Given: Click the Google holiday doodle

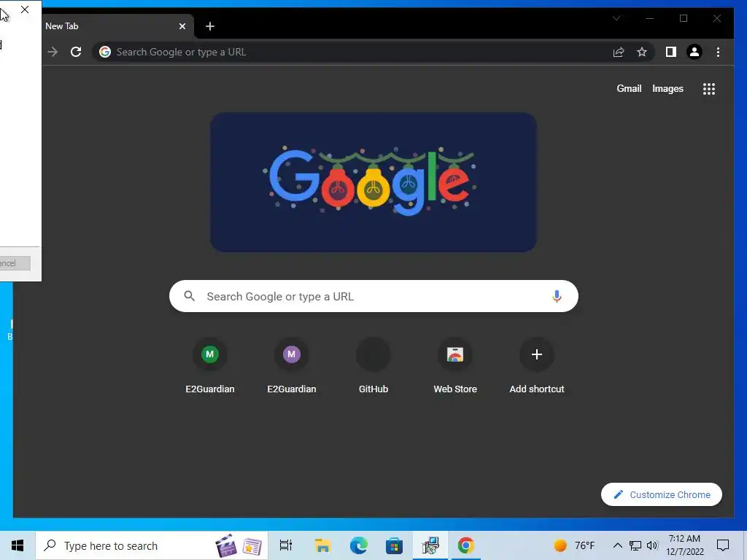Looking at the screenshot, I should point(373,182).
